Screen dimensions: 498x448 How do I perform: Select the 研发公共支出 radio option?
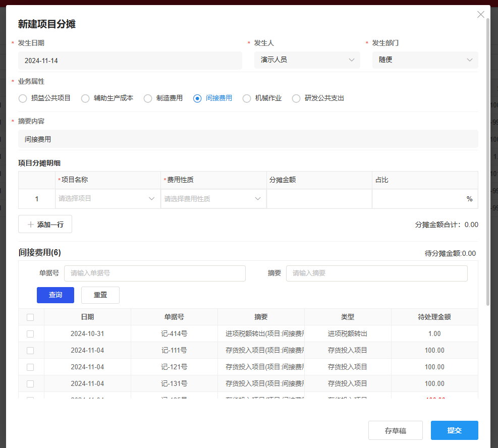[296, 98]
